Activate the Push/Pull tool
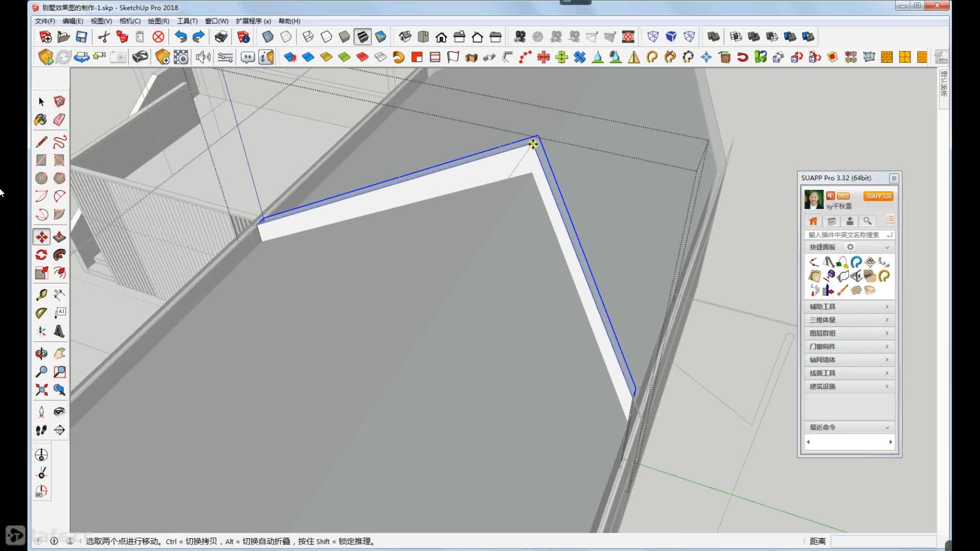The image size is (980, 551). pos(59,237)
